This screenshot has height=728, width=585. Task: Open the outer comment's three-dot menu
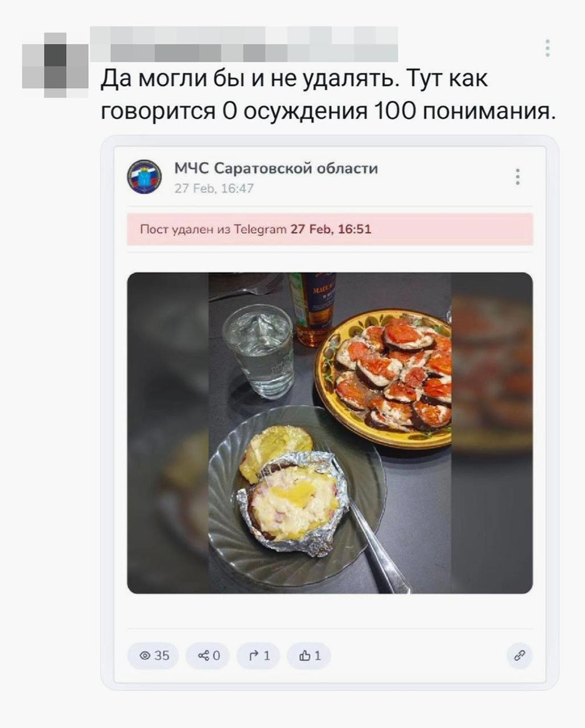pyautogui.click(x=547, y=48)
